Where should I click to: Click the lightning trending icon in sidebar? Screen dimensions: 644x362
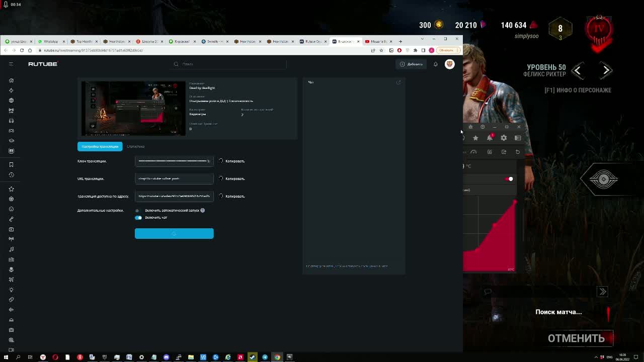click(x=11, y=90)
